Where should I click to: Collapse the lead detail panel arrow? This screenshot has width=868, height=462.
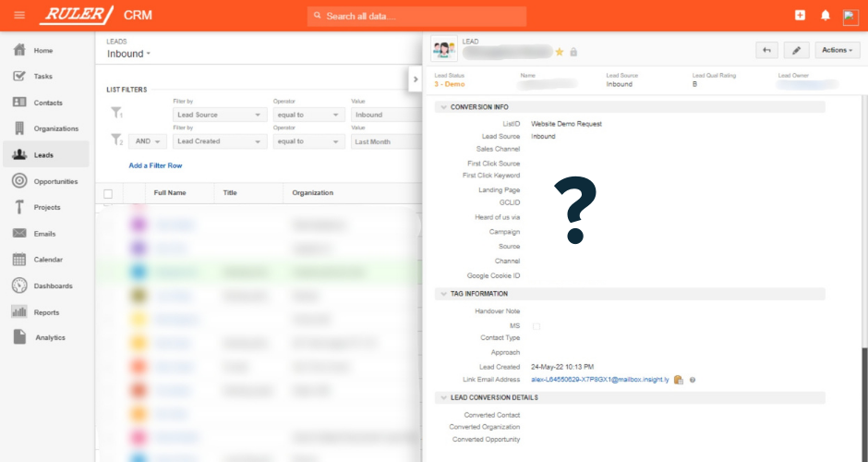416,79
